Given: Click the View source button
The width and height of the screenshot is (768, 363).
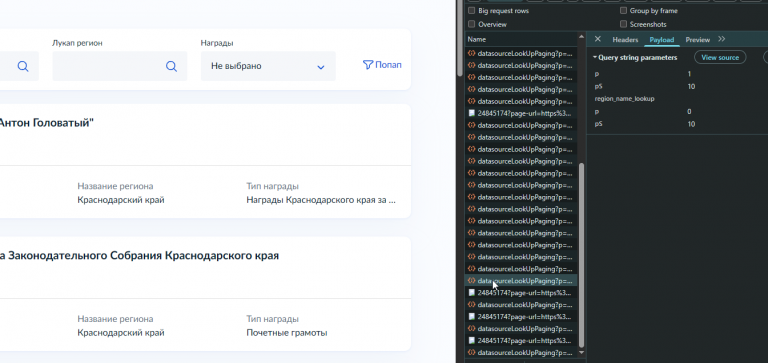Looking at the screenshot, I should pos(720,57).
